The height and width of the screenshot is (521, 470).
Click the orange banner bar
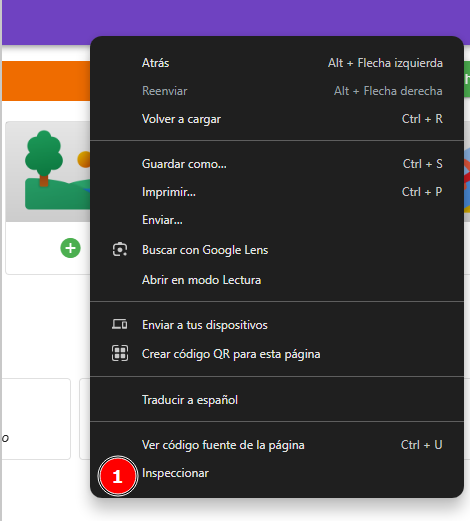(46, 81)
